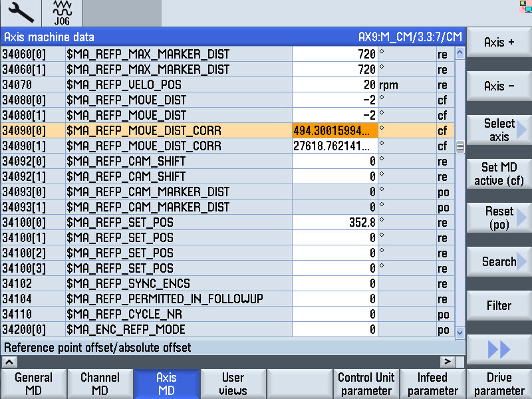Screen dimensions: 532x399
Task: Click the wrench setup icon
Action: tap(20, 13)
